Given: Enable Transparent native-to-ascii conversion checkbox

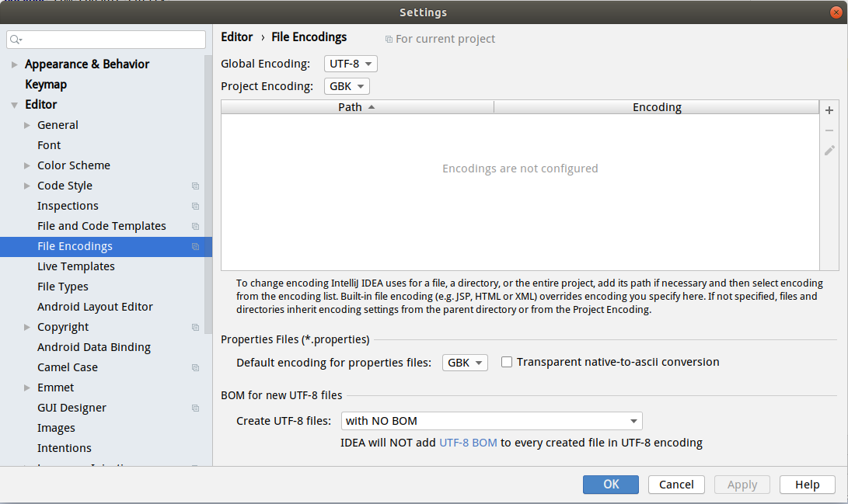Looking at the screenshot, I should tap(507, 362).
